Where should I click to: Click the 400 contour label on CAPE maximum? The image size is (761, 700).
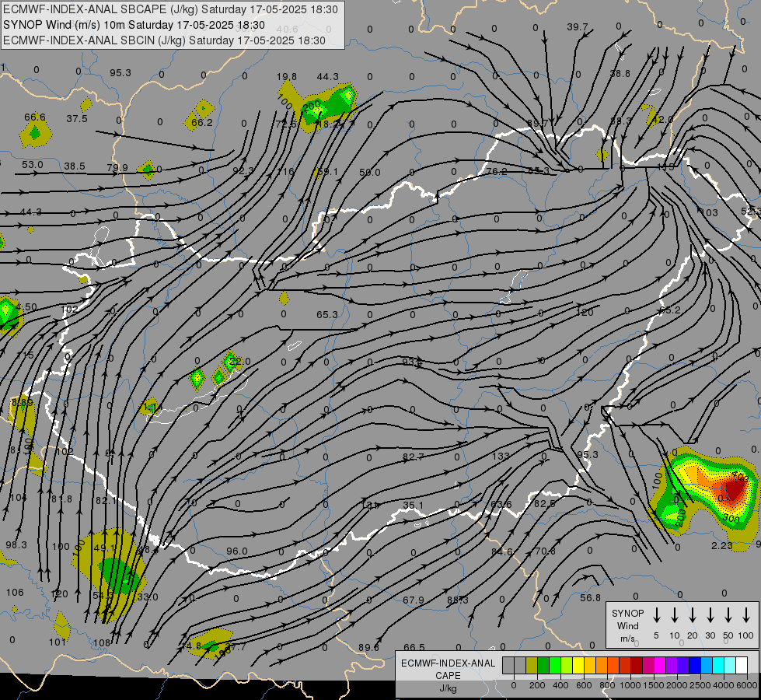[741, 477]
